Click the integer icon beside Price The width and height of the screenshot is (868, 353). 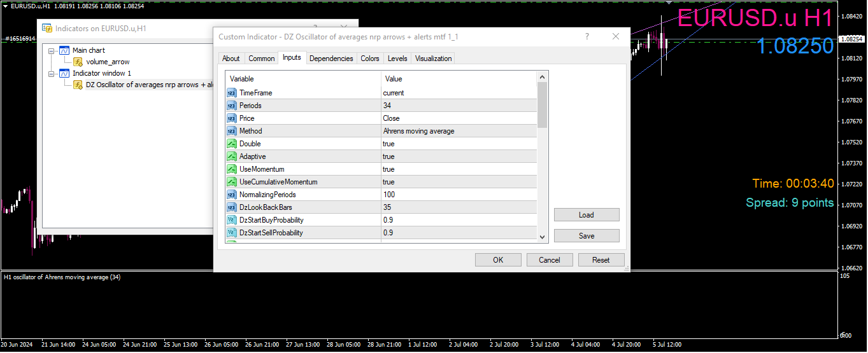point(232,118)
